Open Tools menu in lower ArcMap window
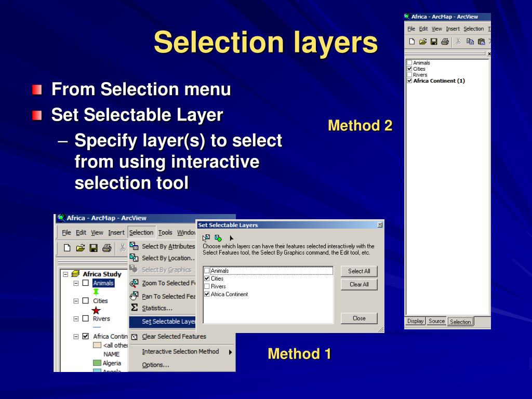 (x=165, y=232)
